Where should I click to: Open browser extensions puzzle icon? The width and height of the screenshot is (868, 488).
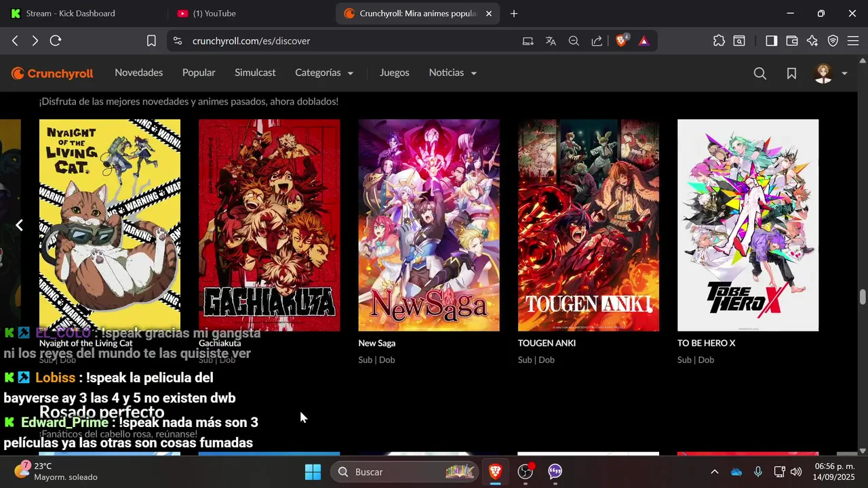pyautogui.click(x=719, y=41)
